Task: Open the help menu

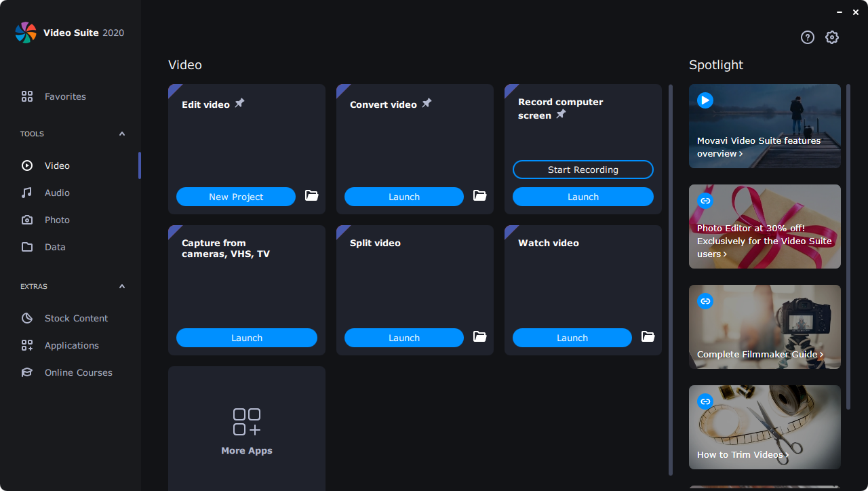Action: click(x=807, y=37)
